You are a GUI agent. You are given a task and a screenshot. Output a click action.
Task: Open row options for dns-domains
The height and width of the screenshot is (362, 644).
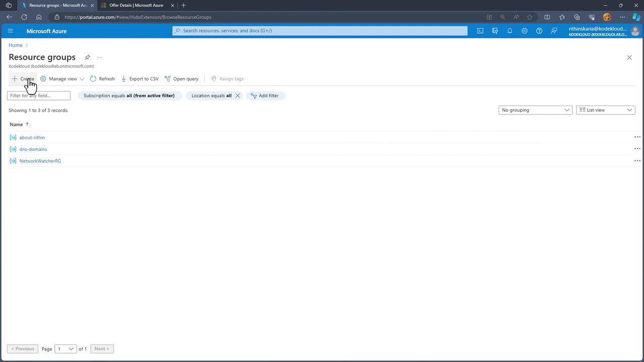(637, 149)
